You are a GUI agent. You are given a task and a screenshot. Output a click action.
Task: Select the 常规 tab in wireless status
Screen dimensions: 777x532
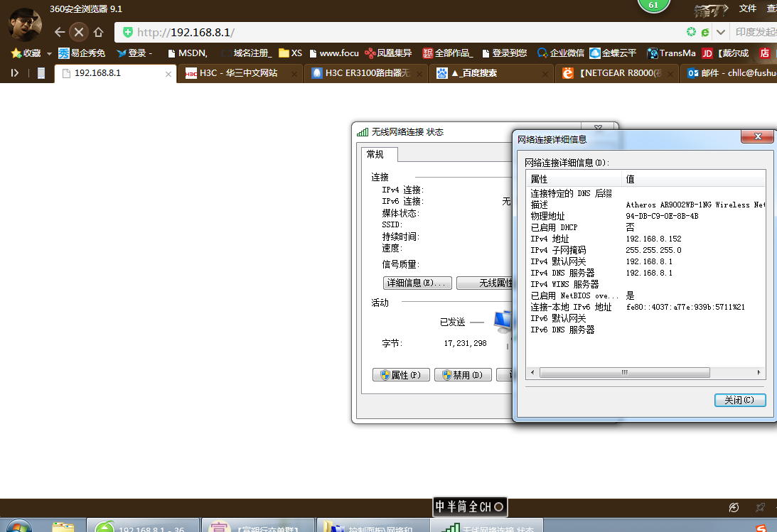[x=379, y=154]
